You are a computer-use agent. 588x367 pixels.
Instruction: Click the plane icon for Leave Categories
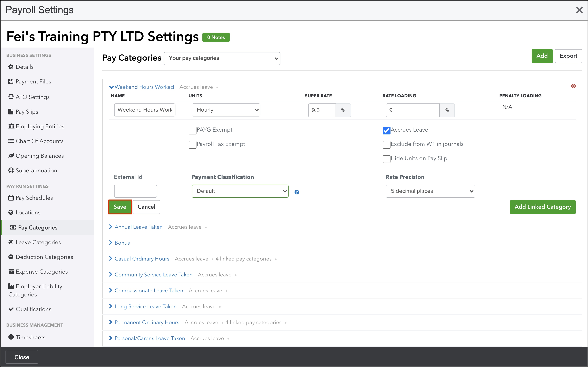point(11,242)
